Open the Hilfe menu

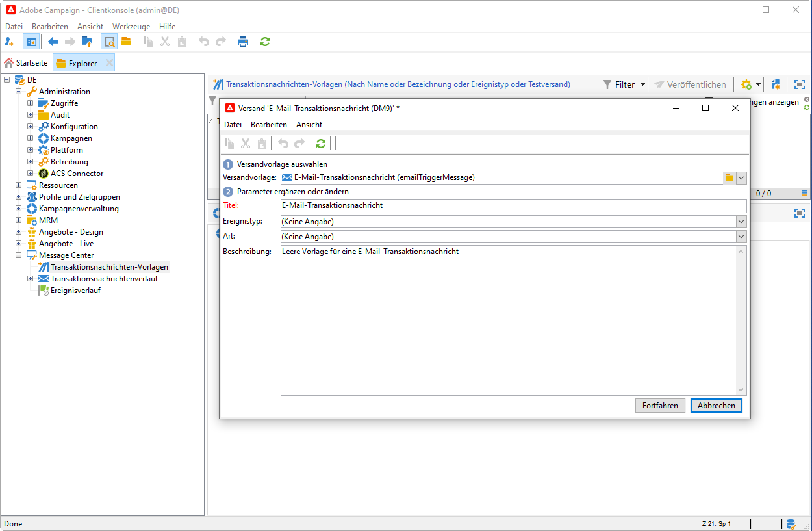point(167,27)
